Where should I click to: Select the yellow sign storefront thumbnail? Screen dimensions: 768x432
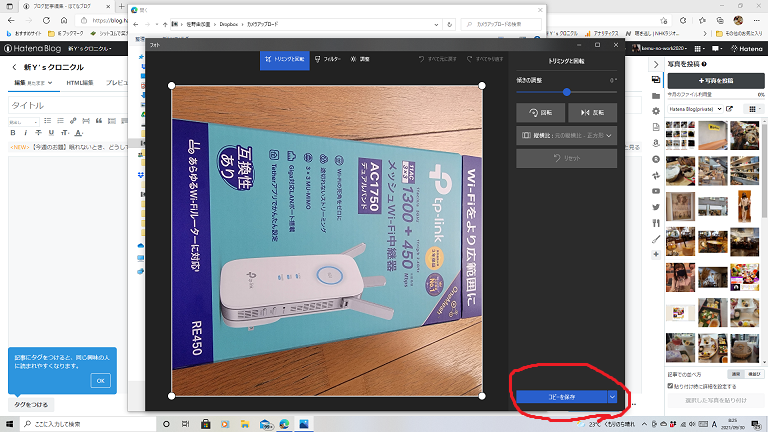tap(713, 135)
